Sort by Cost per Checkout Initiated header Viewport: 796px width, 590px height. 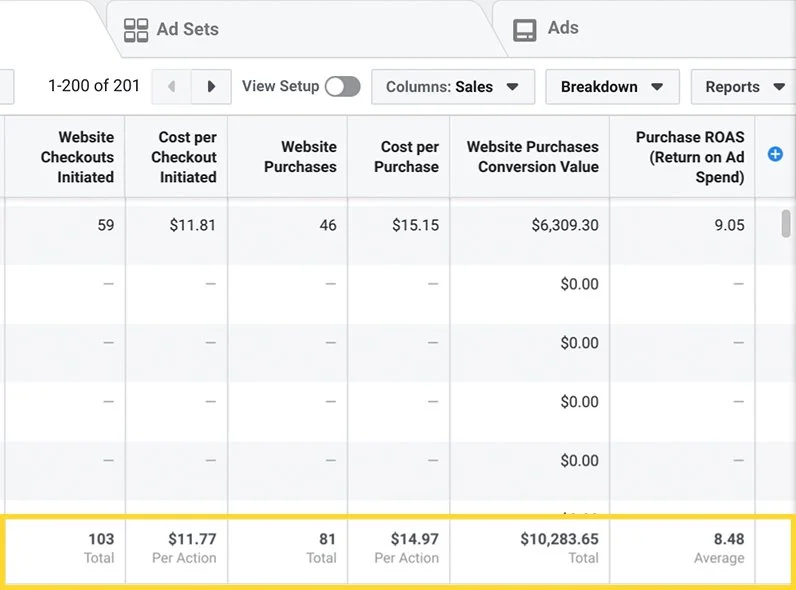pos(184,157)
